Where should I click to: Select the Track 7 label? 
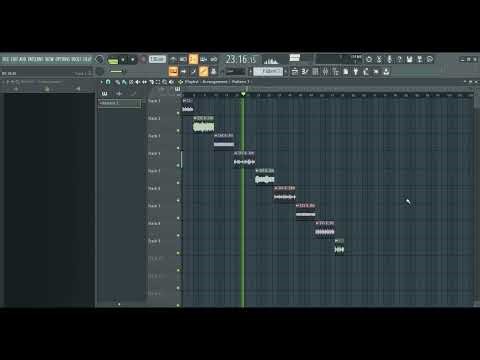(x=154, y=206)
